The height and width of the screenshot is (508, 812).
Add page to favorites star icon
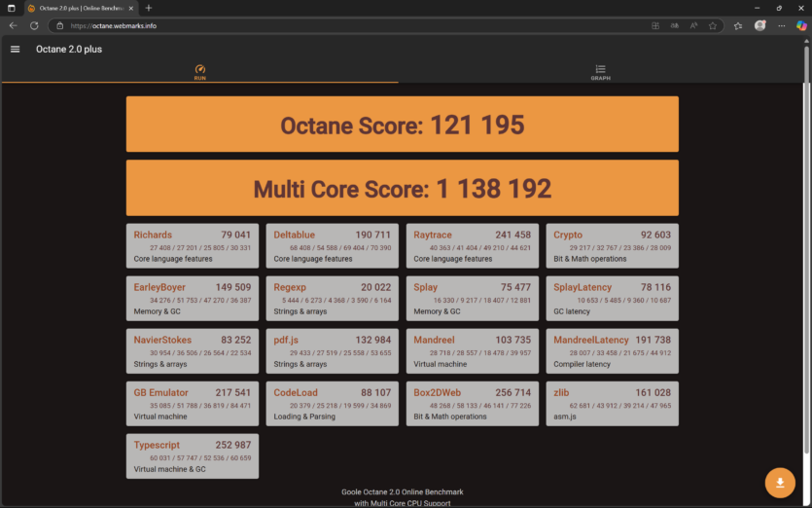pos(713,25)
